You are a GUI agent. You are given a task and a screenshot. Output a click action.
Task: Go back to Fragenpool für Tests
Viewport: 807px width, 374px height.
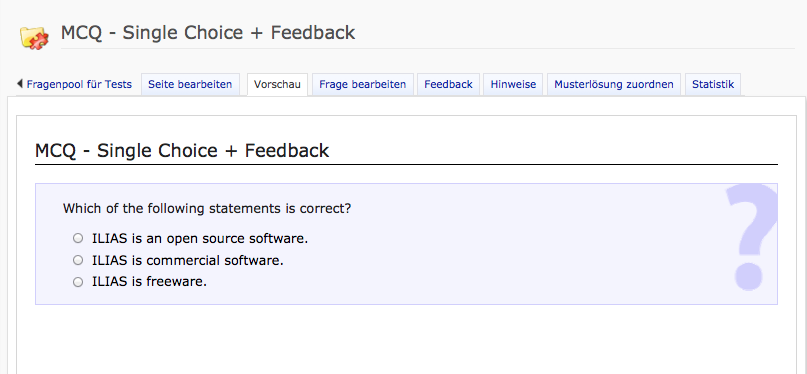(x=79, y=84)
